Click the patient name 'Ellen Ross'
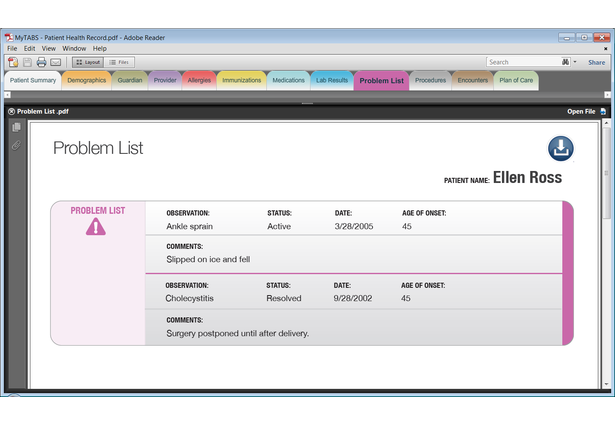The width and height of the screenshot is (615, 424). tap(527, 177)
